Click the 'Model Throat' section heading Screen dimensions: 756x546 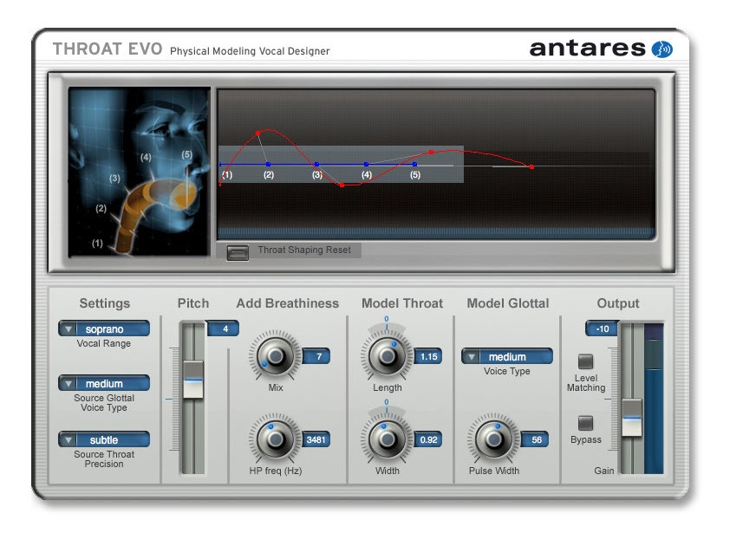[x=402, y=303]
